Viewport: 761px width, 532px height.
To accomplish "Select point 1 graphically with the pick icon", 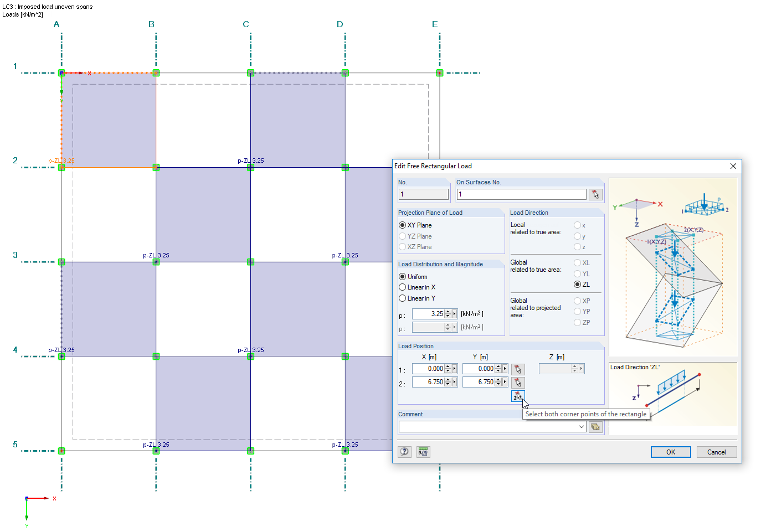I will tap(518, 368).
